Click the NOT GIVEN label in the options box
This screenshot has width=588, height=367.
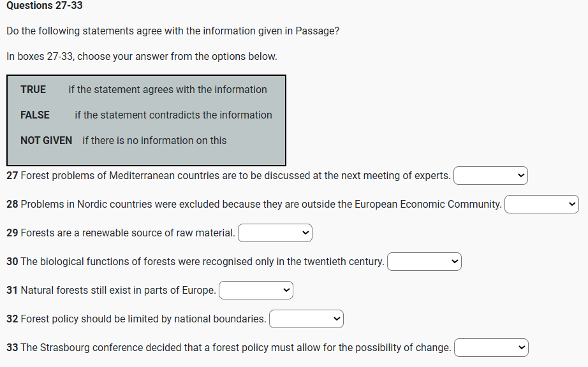click(x=46, y=141)
